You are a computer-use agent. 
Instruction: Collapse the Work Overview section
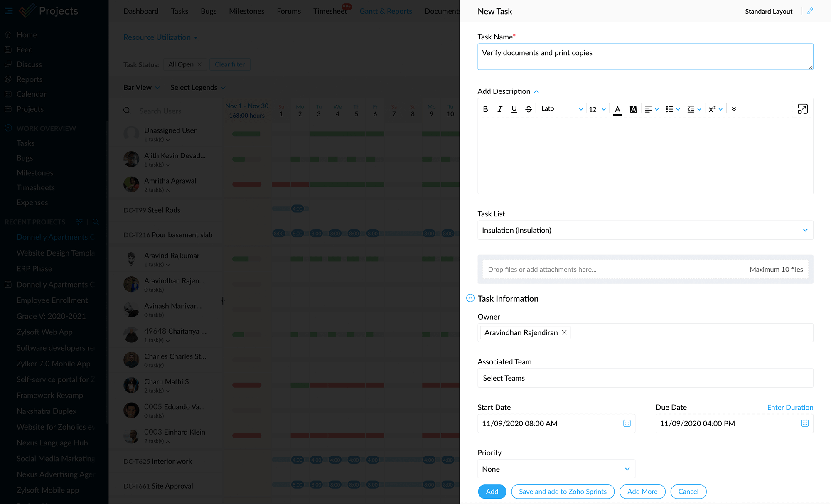(x=8, y=128)
